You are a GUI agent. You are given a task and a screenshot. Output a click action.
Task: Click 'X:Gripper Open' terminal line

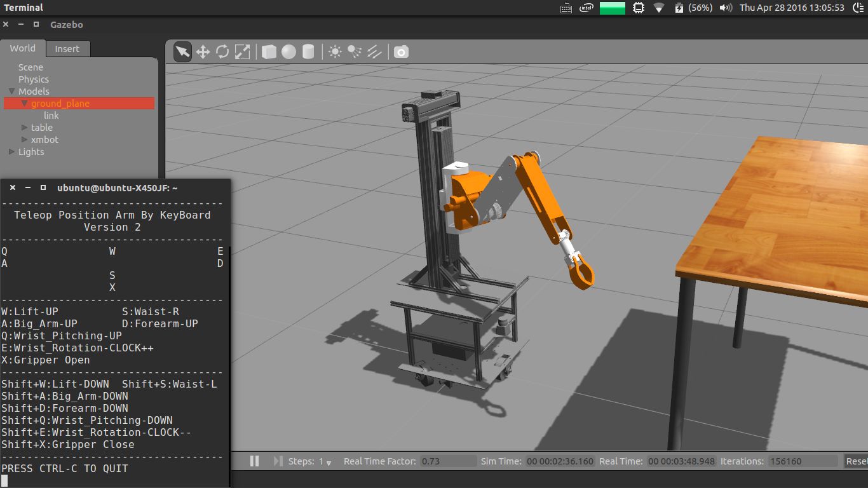[x=46, y=360]
